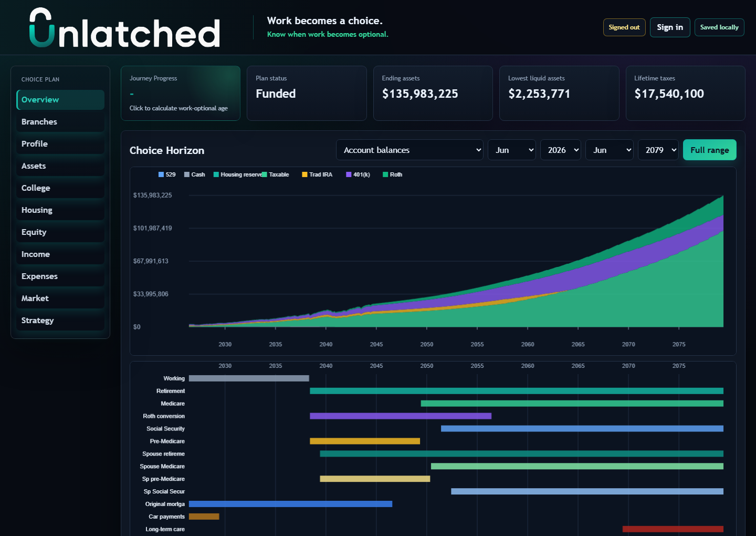Switch to the Equity section
Image resolution: width=756 pixels, height=536 pixels.
point(60,232)
